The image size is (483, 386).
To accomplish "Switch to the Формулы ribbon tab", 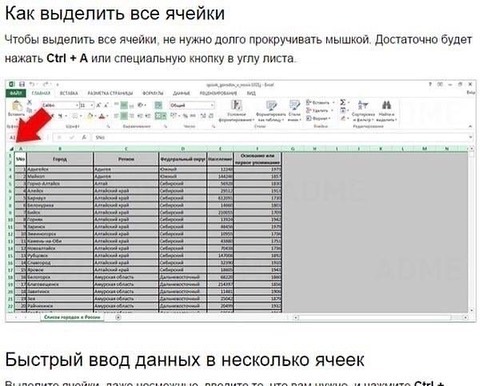I will click(153, 93).
